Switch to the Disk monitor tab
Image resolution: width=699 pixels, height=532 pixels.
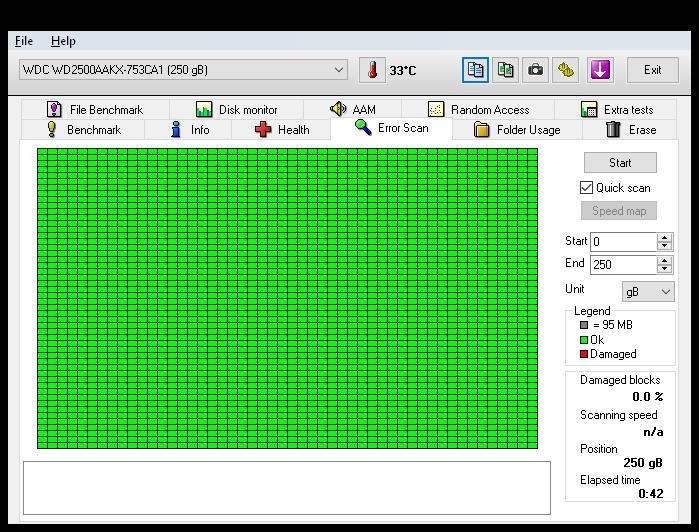pos(236,109)
